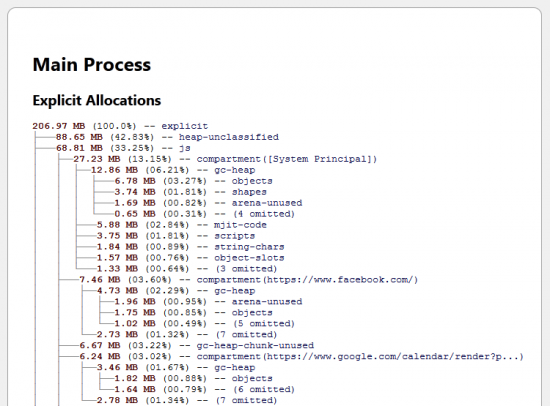Click the 3.74 MB shapes entry
Image resolution: width=550 pixels, height=406 pixels.
190,192
